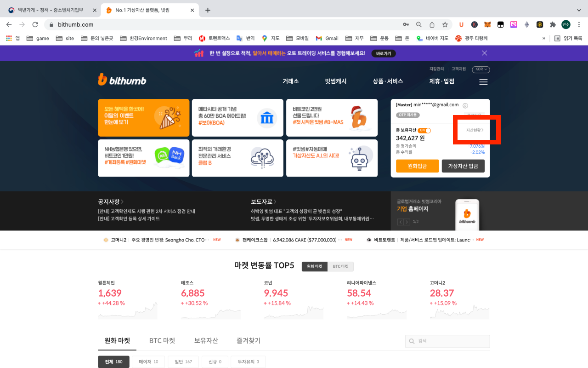The height and width of the screenshot is (368, 588).
Task: Open the K circle extension icon
Action: tap(475, 24)
